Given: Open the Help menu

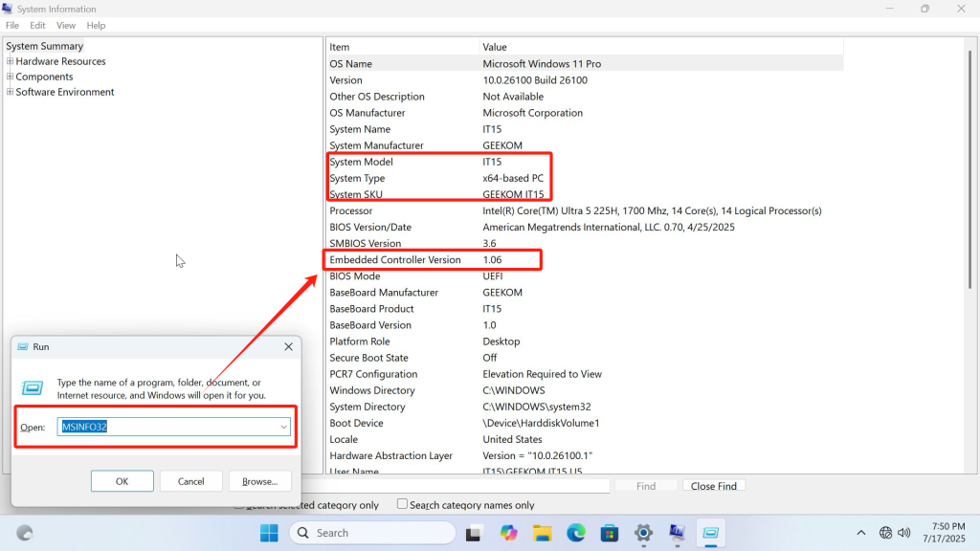Looking at the screenshot, I should click(96, 26).
